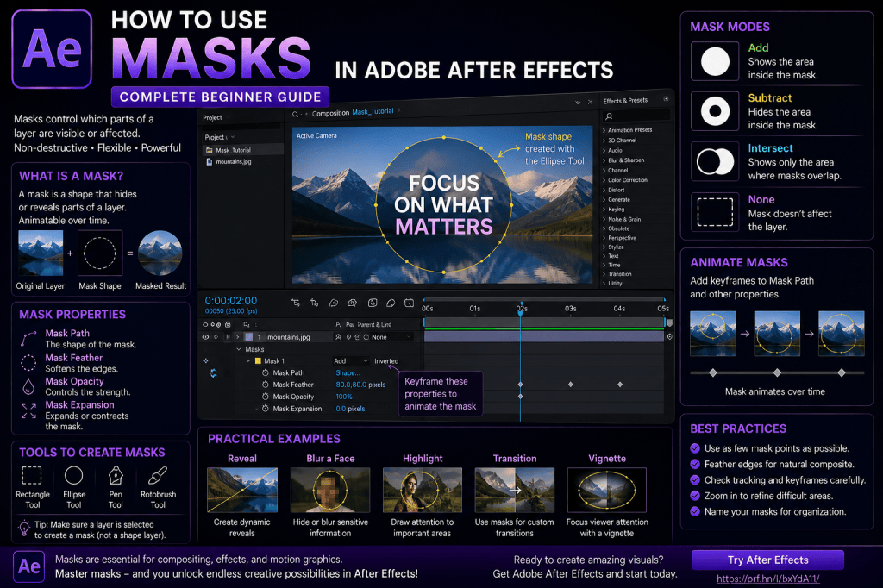The image size is (883, 588).
Task: Click Mask Feather keyframe near 04s
Action: point(620,385)
